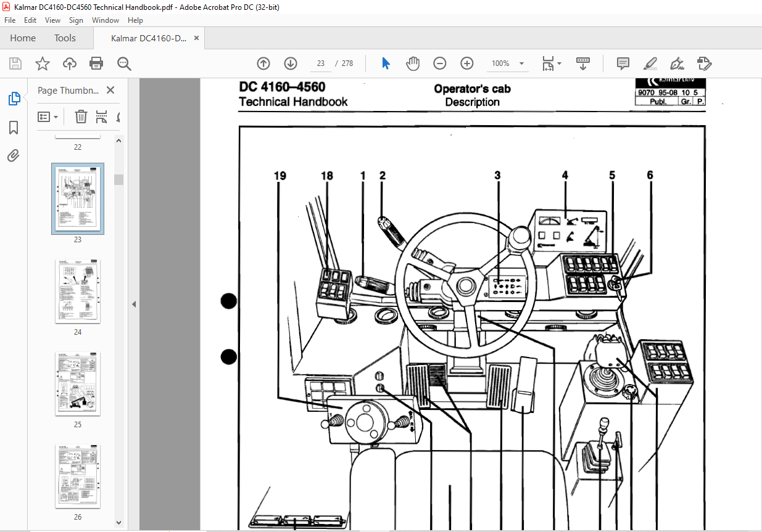This screenshot has height=532, width=762.
Task: Select the page 25 thumbnail
Action: pos(78,384)
